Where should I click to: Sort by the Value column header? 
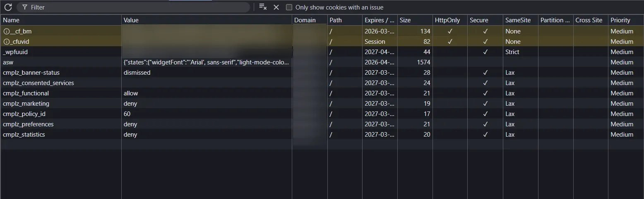131,20
